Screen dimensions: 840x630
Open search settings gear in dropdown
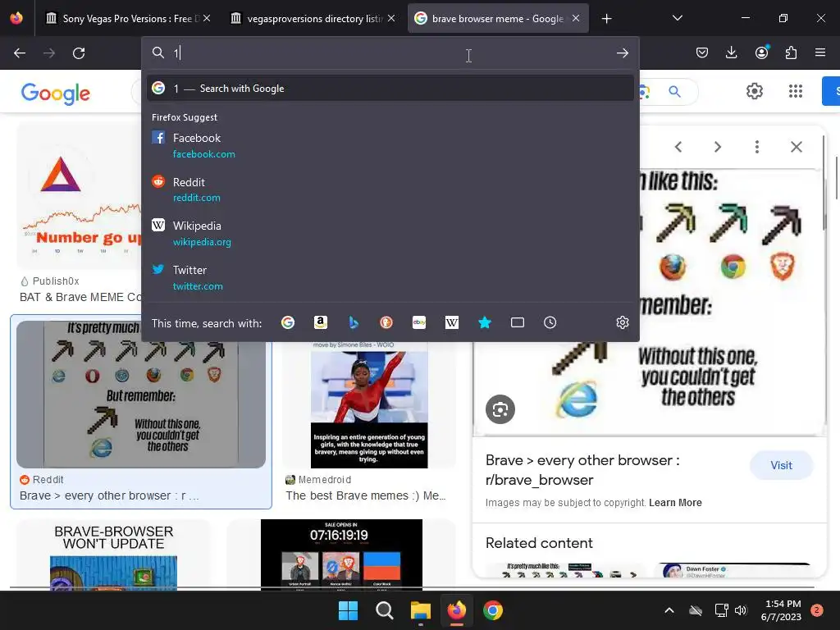point(622,322)
